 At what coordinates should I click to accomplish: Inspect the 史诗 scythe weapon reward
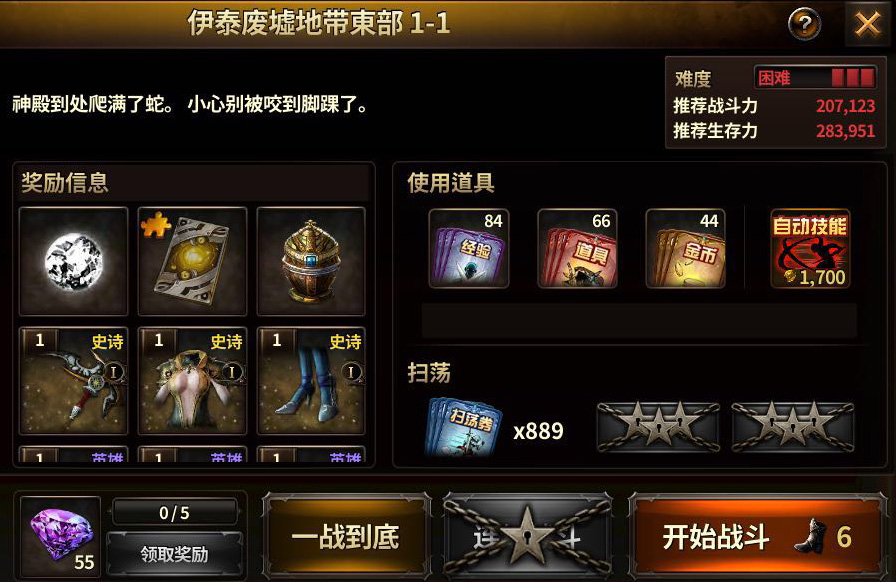[73, 381]
